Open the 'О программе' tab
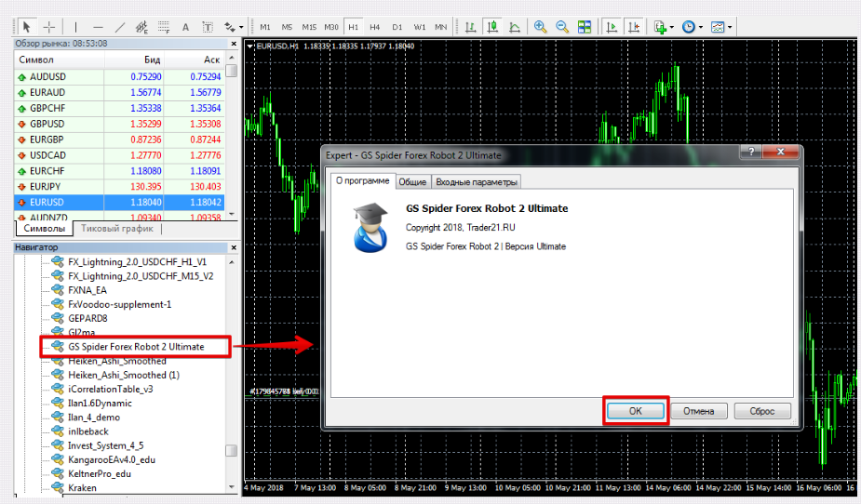This screenshot has height=504, width=861. (x=363, y=181)
